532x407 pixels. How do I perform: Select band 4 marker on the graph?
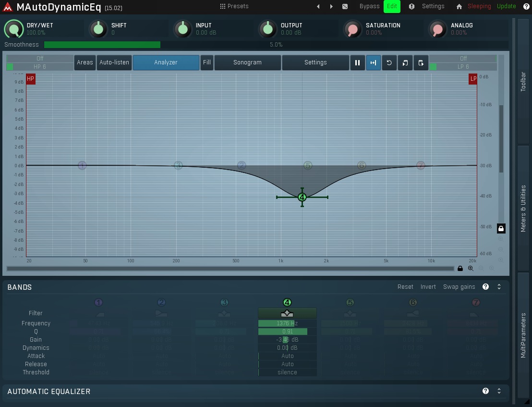click(x=302, y=197)
